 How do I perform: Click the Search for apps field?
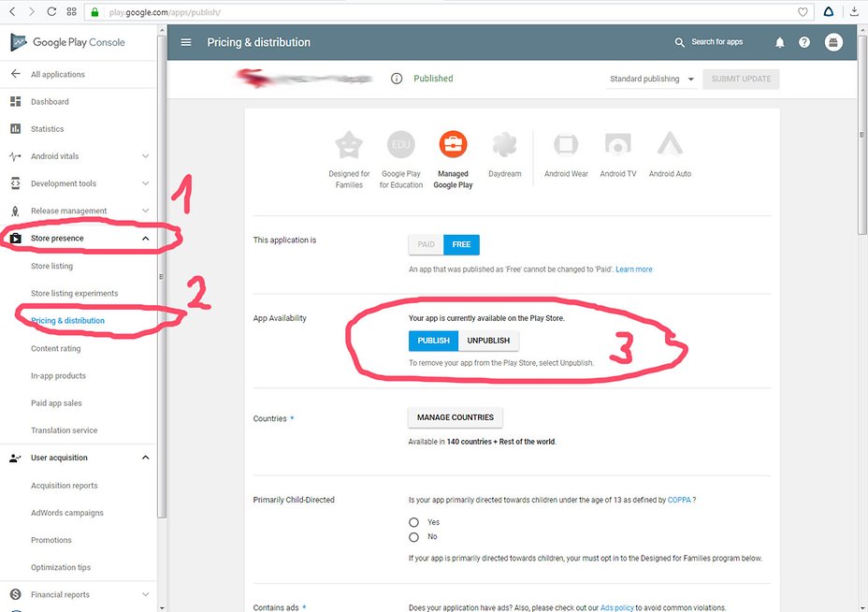[x=716, y=42]
